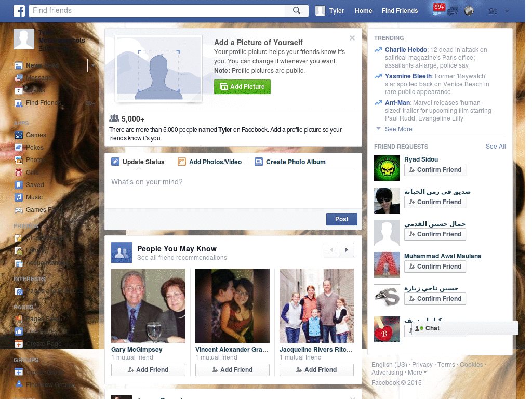Click Find New Groups sidebar icon

click(x=19, y=385)
